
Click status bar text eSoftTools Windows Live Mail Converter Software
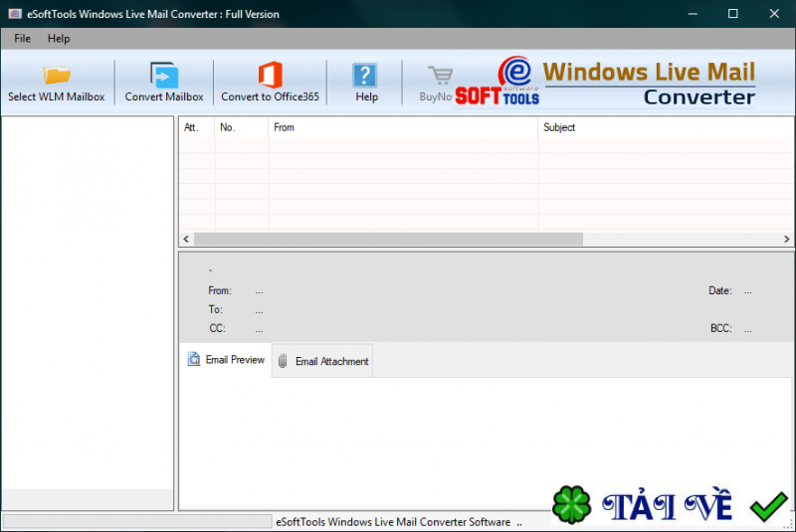click(393, 522)
